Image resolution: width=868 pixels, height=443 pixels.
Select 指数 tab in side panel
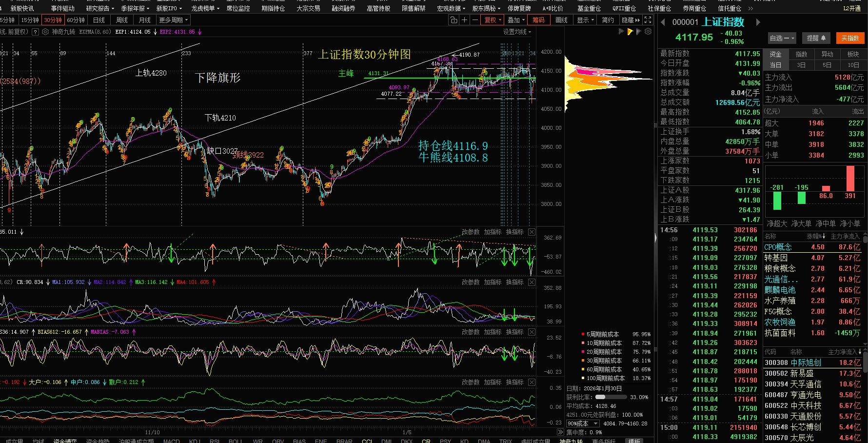tap(801, 54)
